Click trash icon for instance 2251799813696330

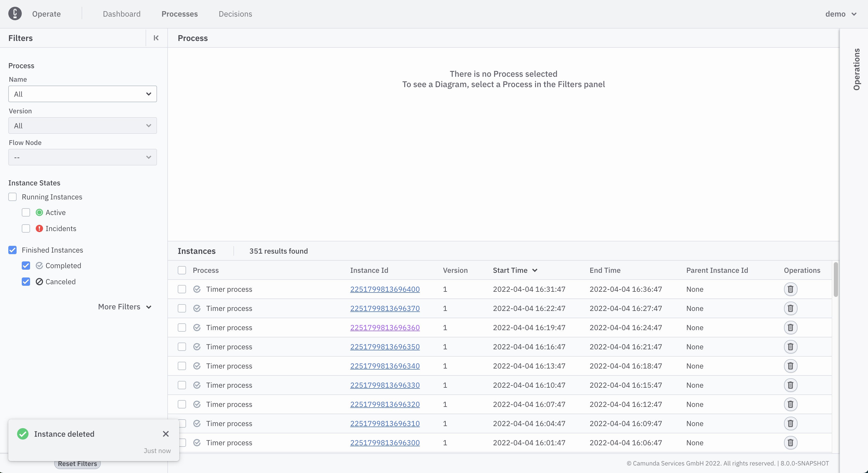[790, 385]
